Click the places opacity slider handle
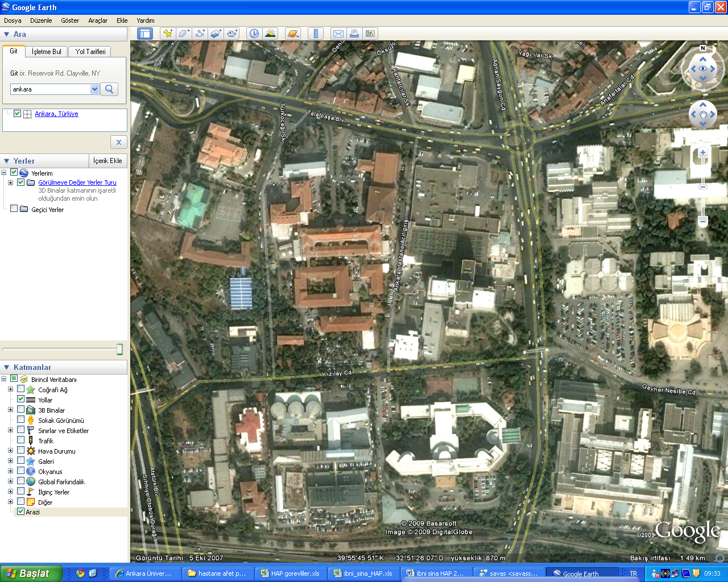 pos(119,349)
